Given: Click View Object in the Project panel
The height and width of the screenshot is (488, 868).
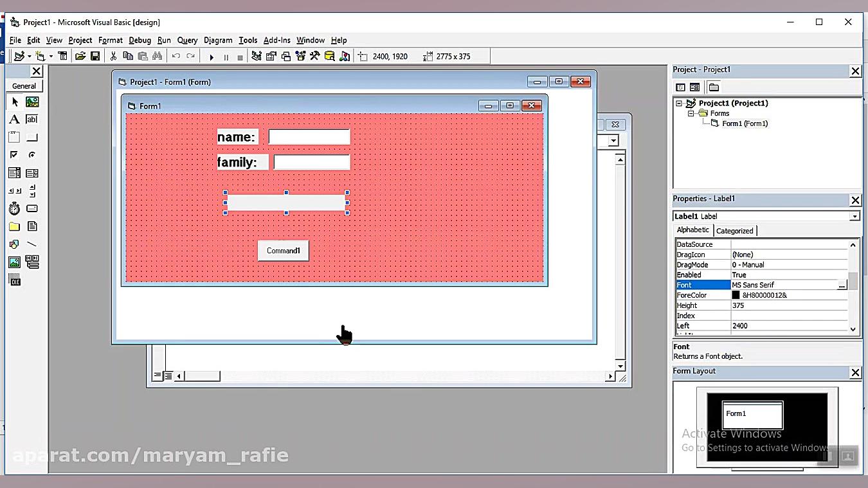Looking at the screenshot, I should tap(694, 87).
